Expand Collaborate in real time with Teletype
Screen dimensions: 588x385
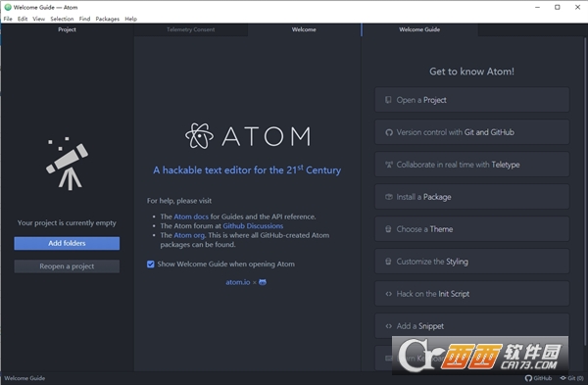pyautogui.click(x=471, y=165)
